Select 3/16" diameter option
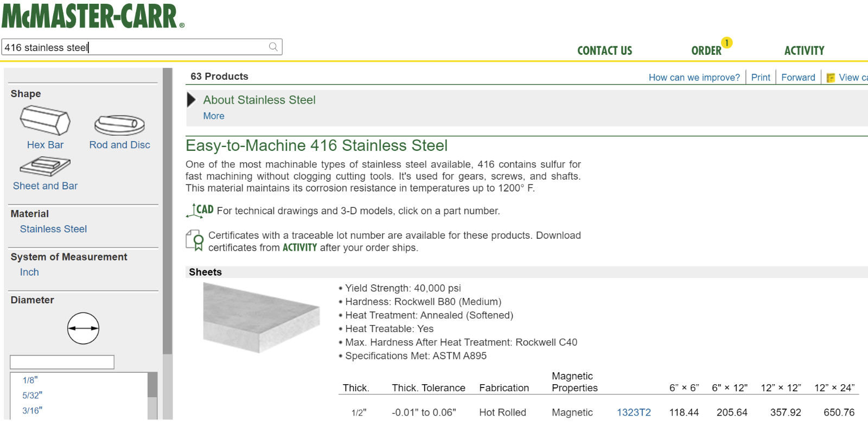Image resolution: width=868 pixels, height=439 pixels. pos(32,411)
